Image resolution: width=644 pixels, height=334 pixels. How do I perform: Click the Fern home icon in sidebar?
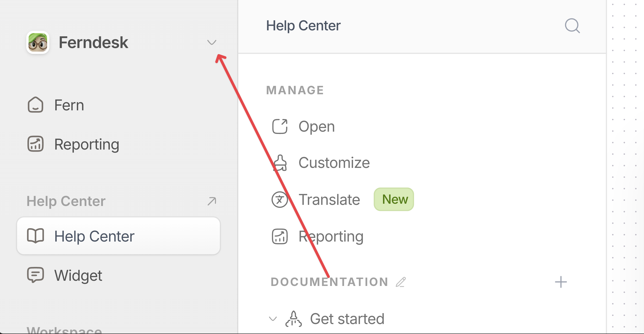(x=36, y=105)
